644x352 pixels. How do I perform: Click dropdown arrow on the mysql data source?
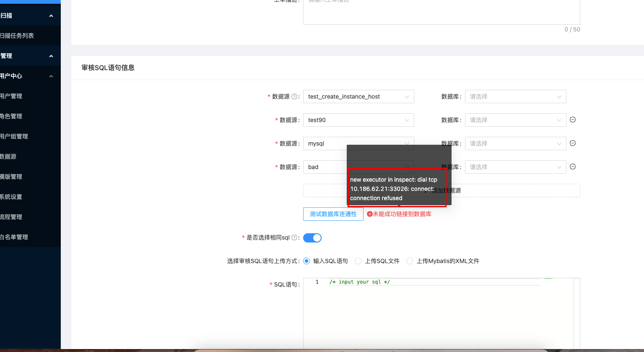407,143
